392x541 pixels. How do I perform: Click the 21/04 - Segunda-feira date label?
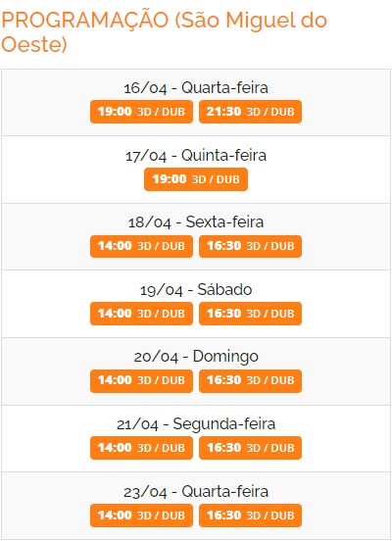(x=196, y=423)
